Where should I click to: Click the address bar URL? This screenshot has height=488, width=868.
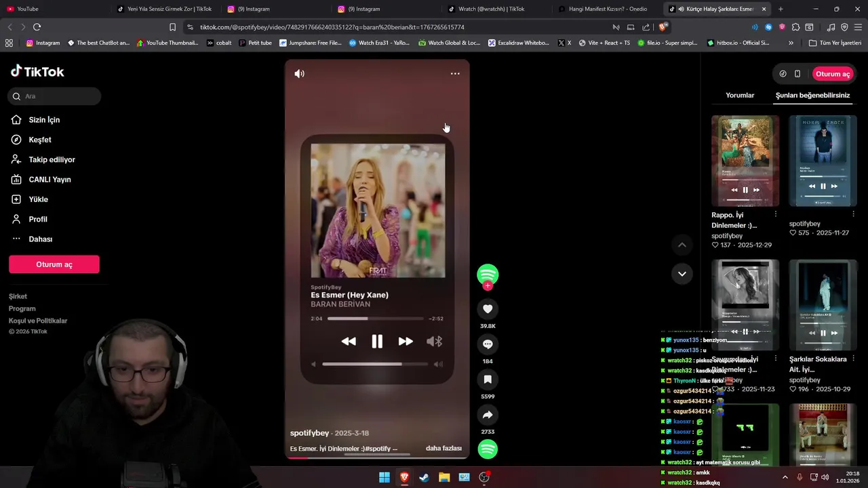pos(332,27)
